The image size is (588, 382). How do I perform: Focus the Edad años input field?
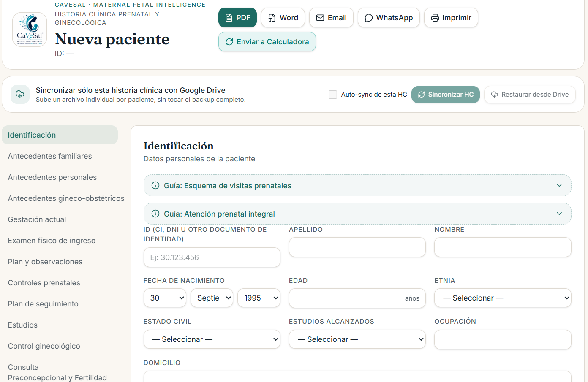click(357, 298)
